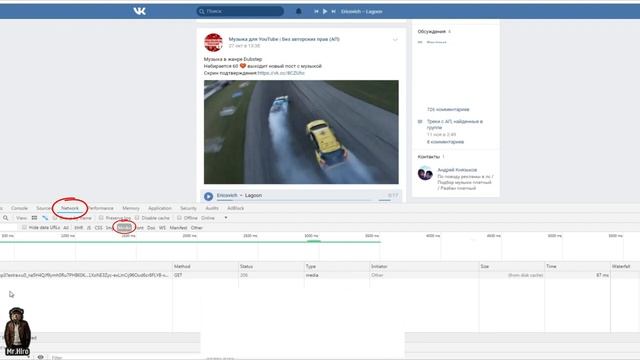Skip to next track in VK header

tap(333, 11)
